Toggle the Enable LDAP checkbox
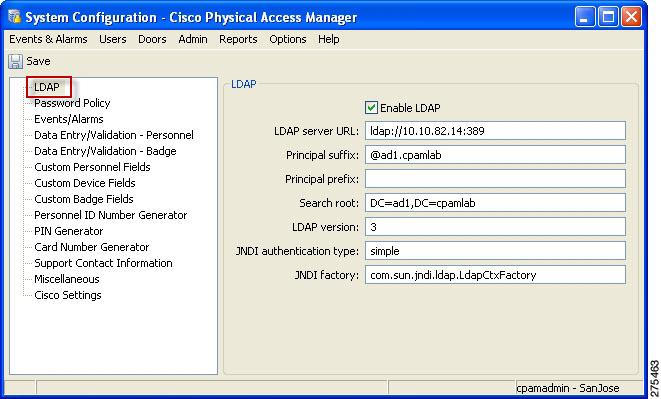Viewport: 661px width, 399px height. tap(371, 108)
